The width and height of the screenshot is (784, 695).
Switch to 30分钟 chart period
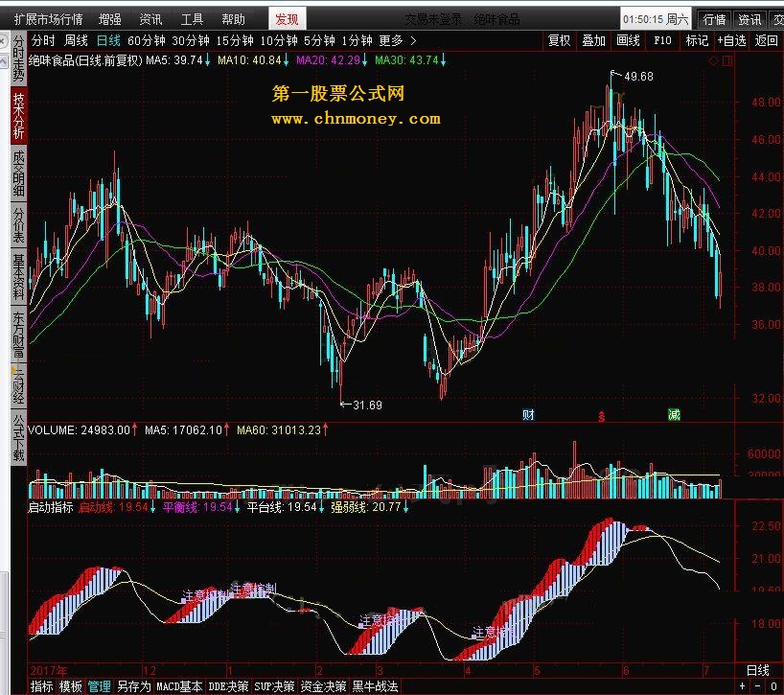click(x=191, y=40)
